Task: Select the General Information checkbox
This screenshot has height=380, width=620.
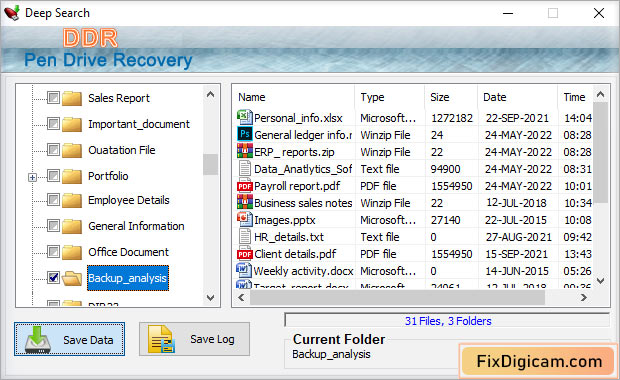Action: pos(53,226)
